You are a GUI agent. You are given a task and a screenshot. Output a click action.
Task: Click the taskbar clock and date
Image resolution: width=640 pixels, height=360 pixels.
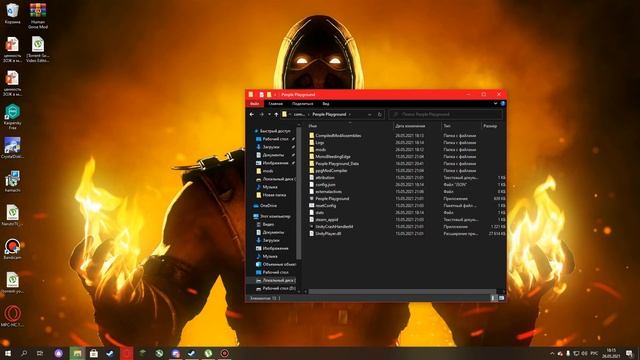[x=611, y=353]
